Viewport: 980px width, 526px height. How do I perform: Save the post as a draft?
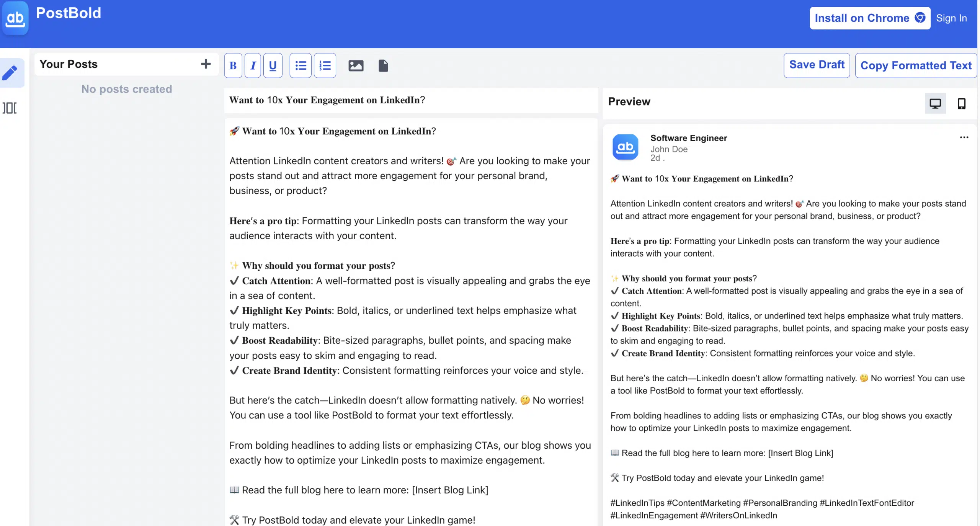pyautogui.click(x=817, y=65)
